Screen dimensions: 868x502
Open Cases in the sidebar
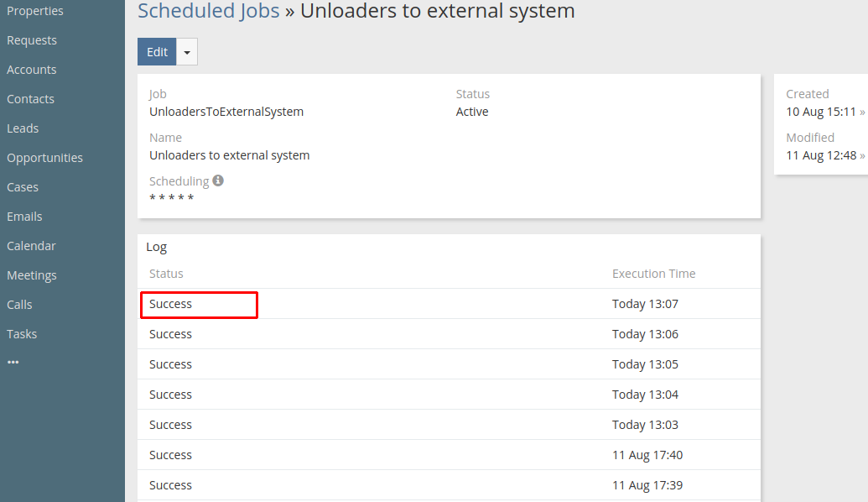click(23, 187)
